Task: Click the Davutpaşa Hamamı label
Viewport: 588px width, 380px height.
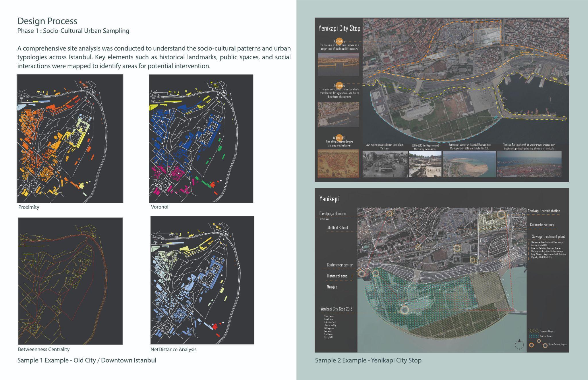Action: click(332, 214)
